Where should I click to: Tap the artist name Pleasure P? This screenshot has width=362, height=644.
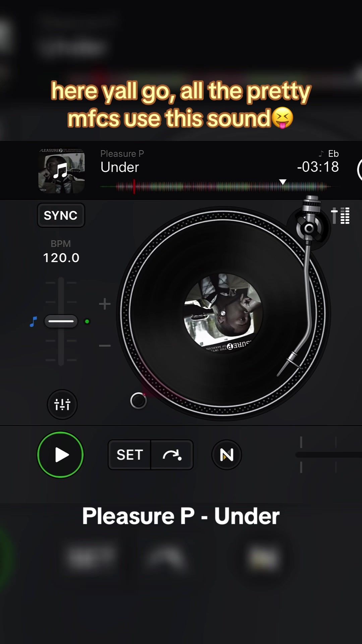point(122,154)
